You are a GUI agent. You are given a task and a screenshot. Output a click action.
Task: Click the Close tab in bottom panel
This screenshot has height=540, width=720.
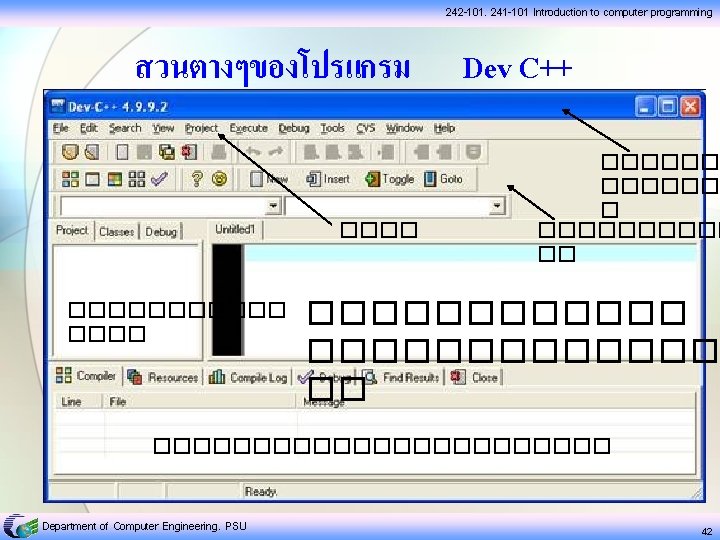click(x=474, y=377)
